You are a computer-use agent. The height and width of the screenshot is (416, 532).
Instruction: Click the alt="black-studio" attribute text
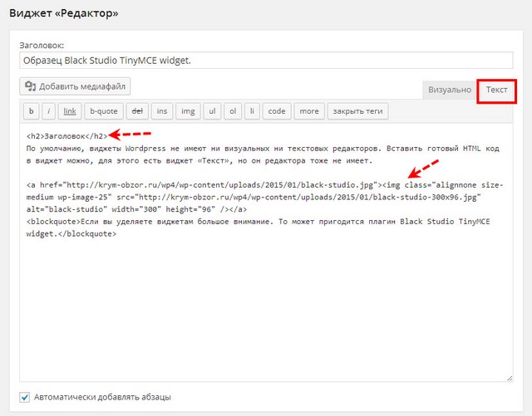[66, 209]
